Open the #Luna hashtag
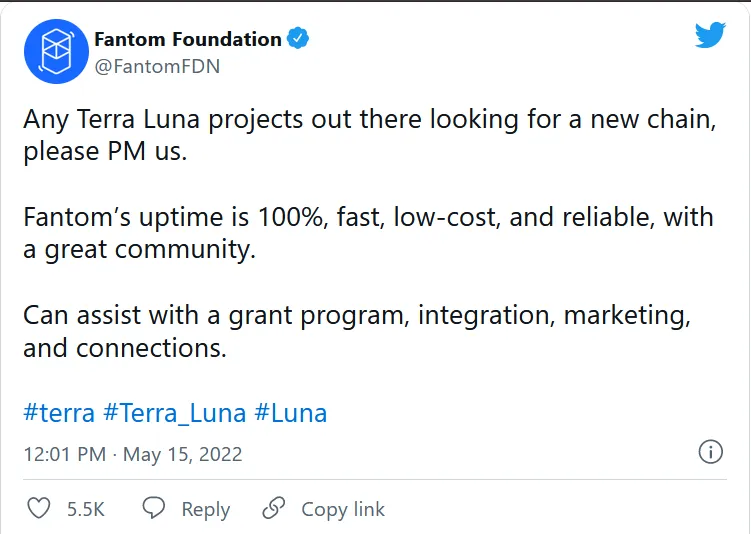The width and height of the screenshot is (751, 534). (291, 413)
